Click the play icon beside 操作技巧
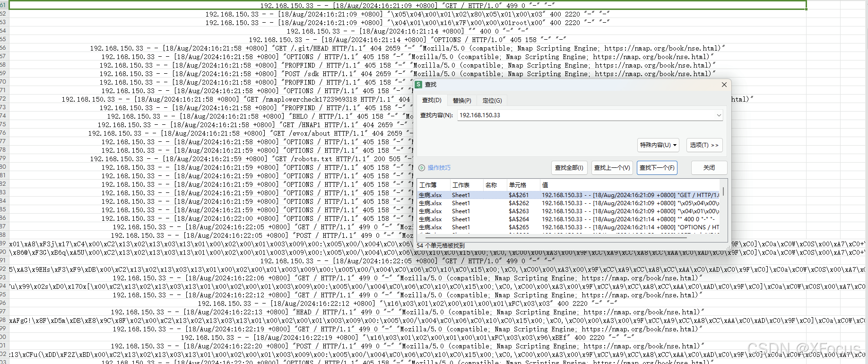Viewport: 868px width, 364px height. [422, 168]
